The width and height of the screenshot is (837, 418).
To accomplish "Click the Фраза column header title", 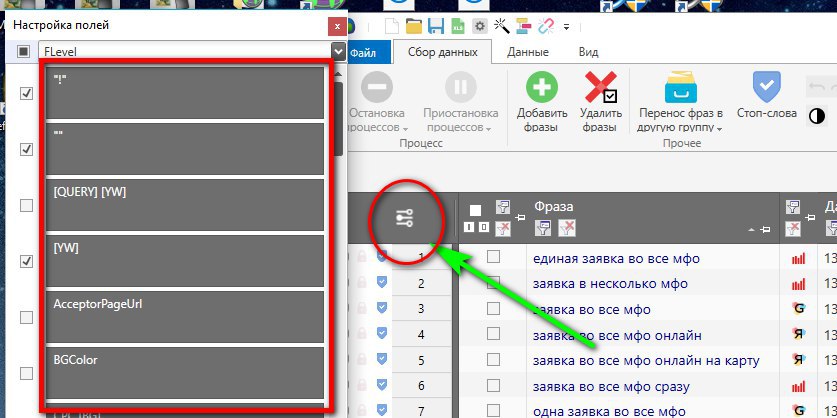I will tap(554, 207).
